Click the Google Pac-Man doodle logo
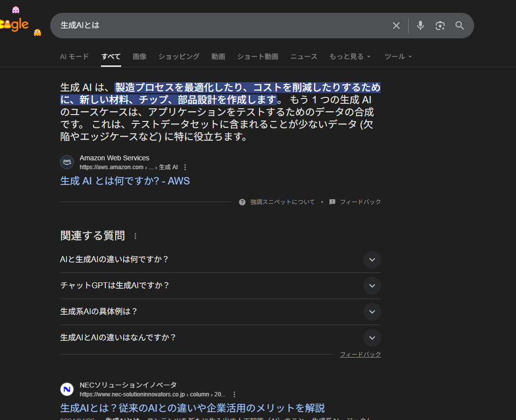The height and width of the screenshot is (420, 516). click(x=15, y=24)
